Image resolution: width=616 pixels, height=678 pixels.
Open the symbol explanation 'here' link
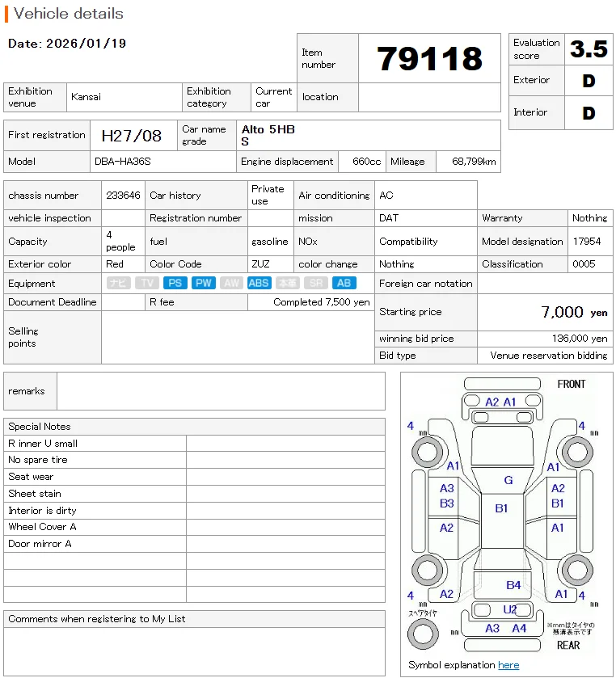tap(508, 665)
